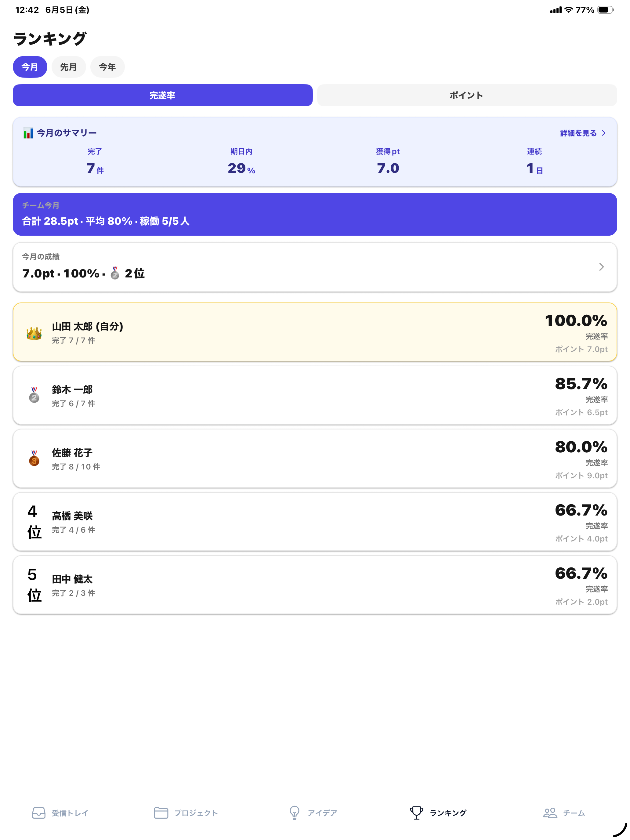Select the 今年 period filter
Screen dimensions: 630x840
tap(107, 67)
